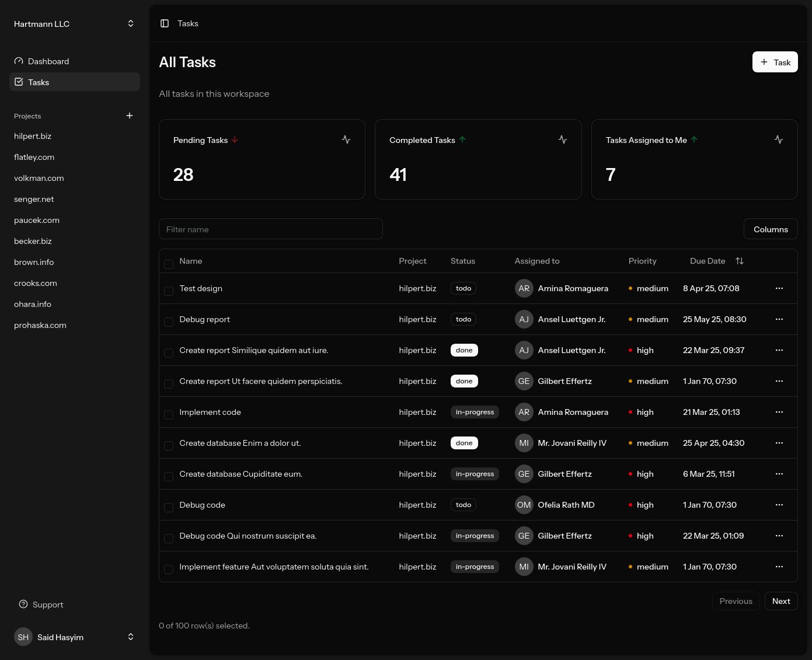Go to Next page of tasks
The width and height of the screenshot is (812, 660).
781,601
